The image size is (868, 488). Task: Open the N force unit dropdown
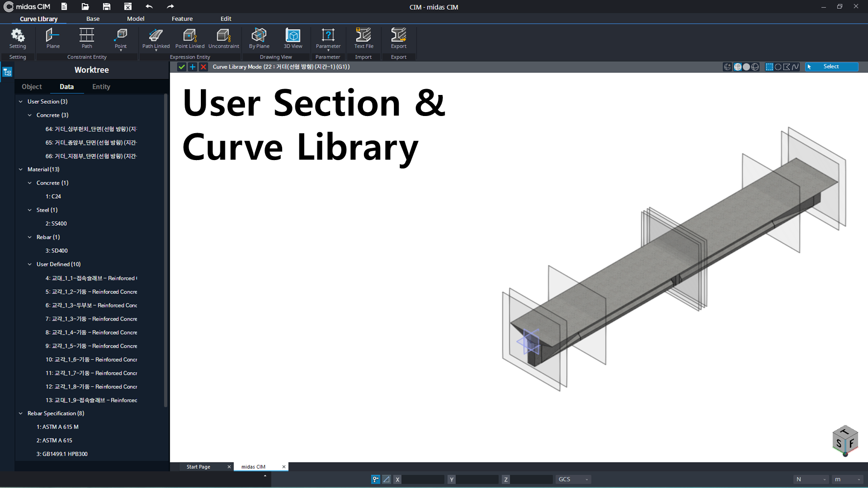811,479
